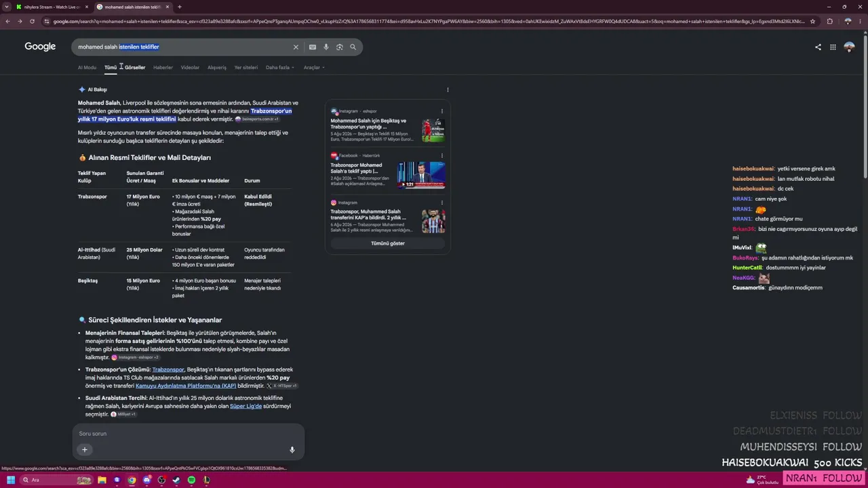Image resolution: width=868 pixels, height=488 pixels.
Task: Switch to AI Modu tab
Action: pyautogui.click(x=87, y=68)
